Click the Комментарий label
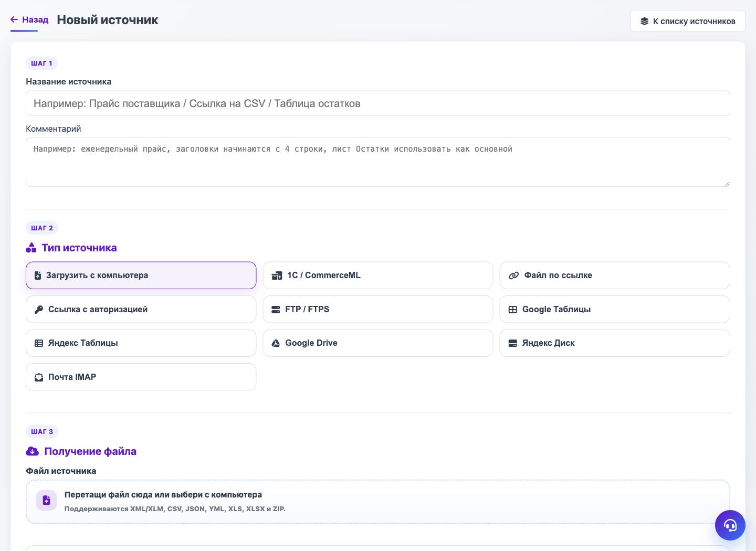This screenshot has width=756, height=551. 54,129
